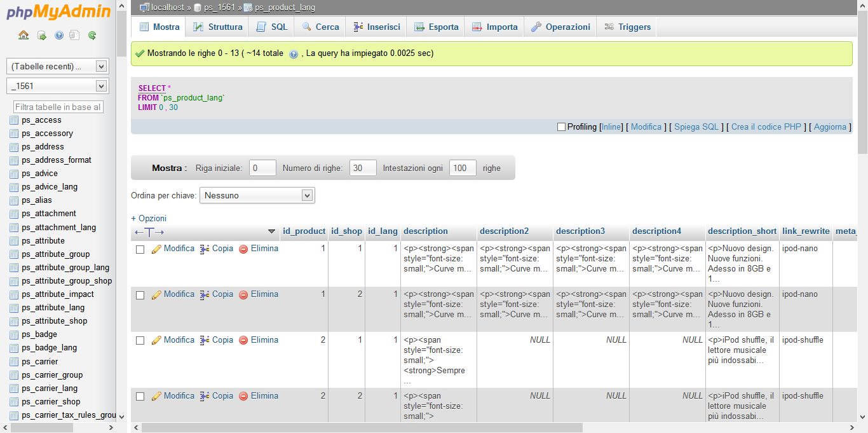
Task: Open the Inserisci tab
Action: [x=376, y=27]
